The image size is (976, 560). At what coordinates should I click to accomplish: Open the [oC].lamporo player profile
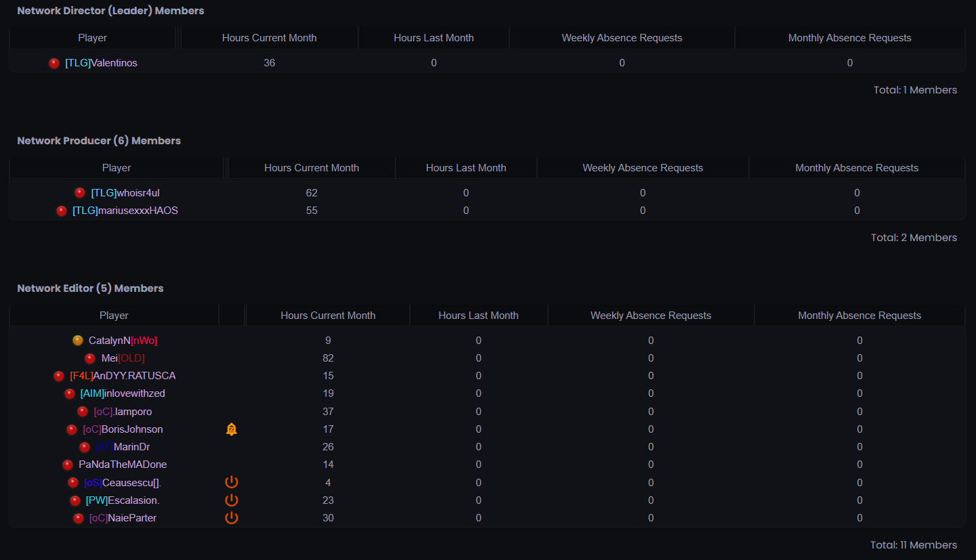123,412
